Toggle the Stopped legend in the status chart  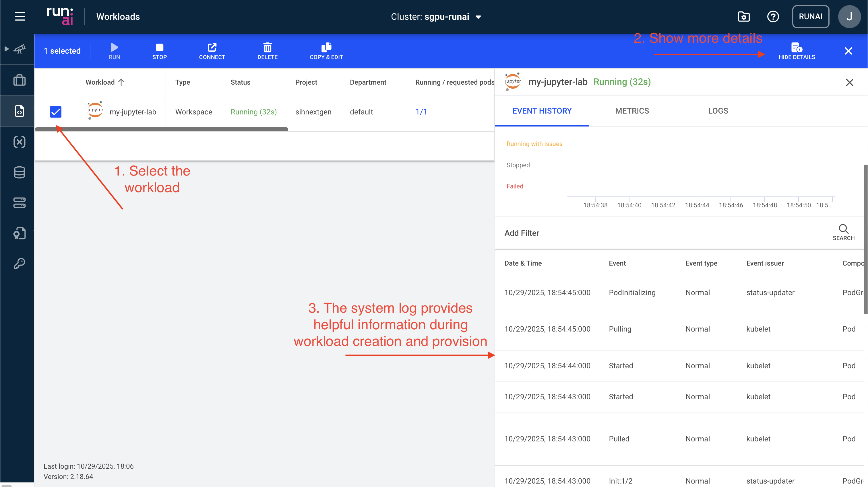518,165
